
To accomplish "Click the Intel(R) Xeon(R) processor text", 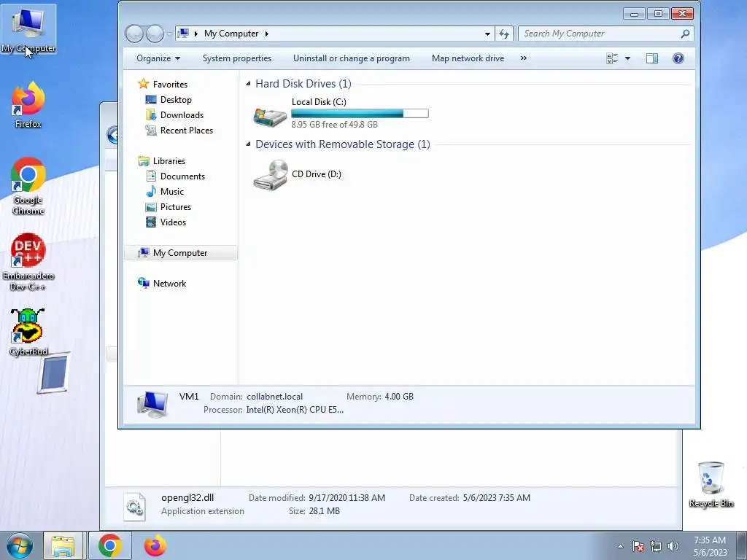I will [295, 410].
